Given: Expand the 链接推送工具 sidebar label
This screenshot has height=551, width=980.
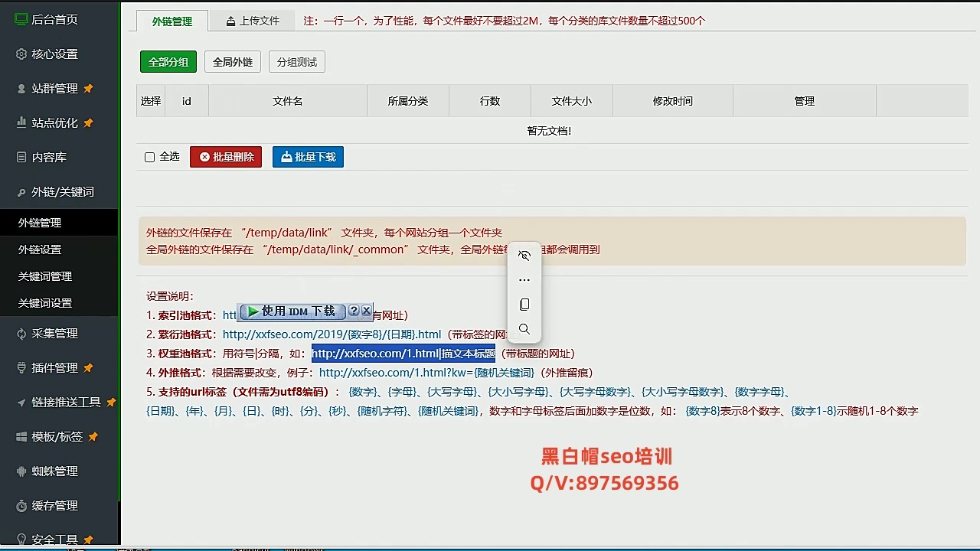Looking at the screenshot, I should [66, 403].
